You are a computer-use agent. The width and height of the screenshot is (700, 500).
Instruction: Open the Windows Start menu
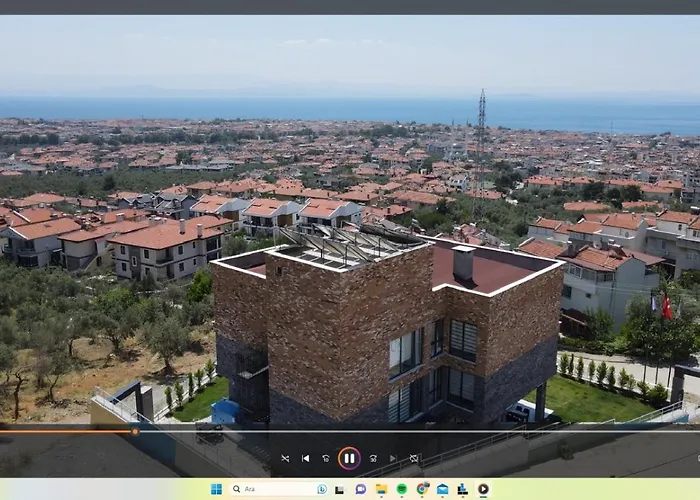[216, 489]
